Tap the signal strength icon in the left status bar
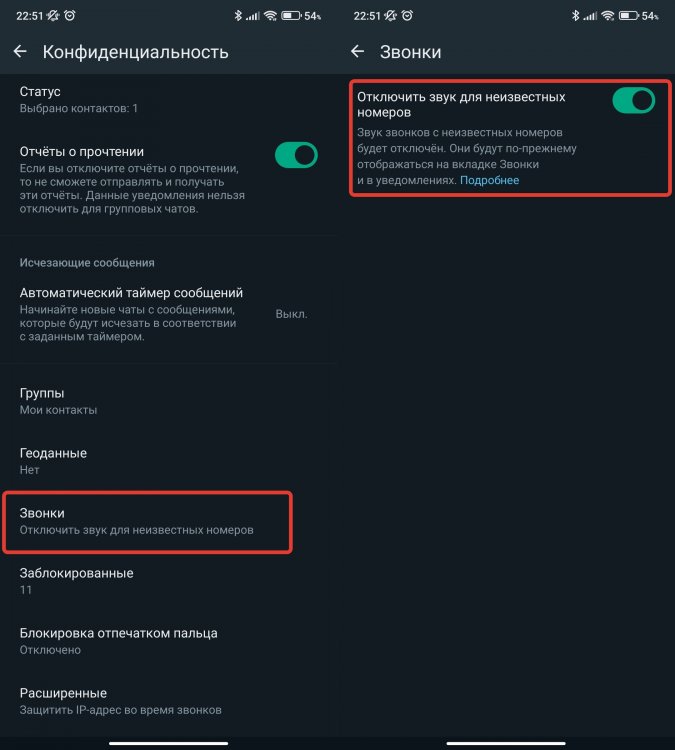 pyautogui.click(x=253, y=16)
